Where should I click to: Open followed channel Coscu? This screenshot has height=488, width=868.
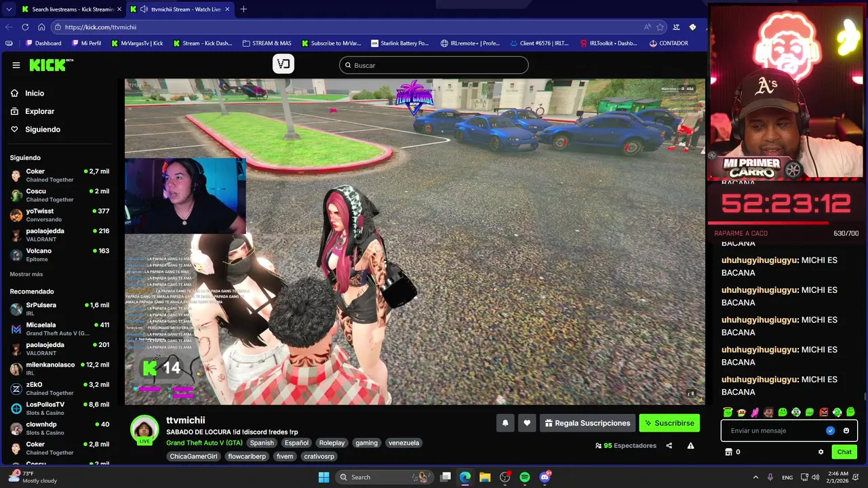[x=60, y=195]
